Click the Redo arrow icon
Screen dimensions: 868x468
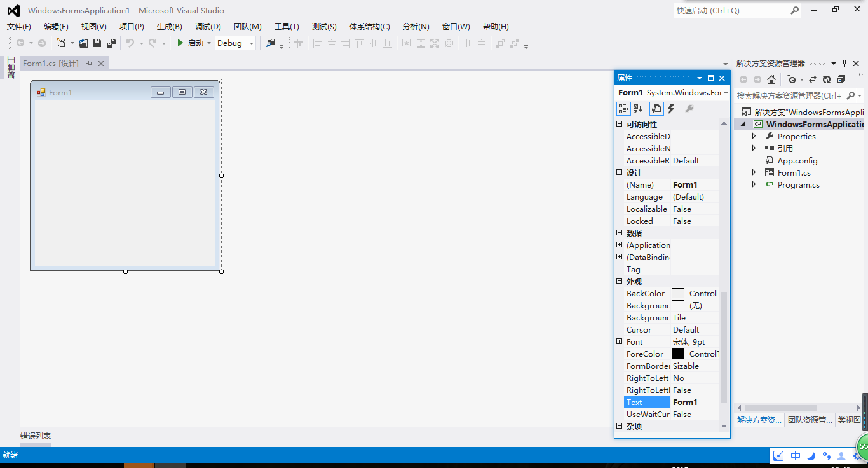pyautogui.click(x=153, y=43)
